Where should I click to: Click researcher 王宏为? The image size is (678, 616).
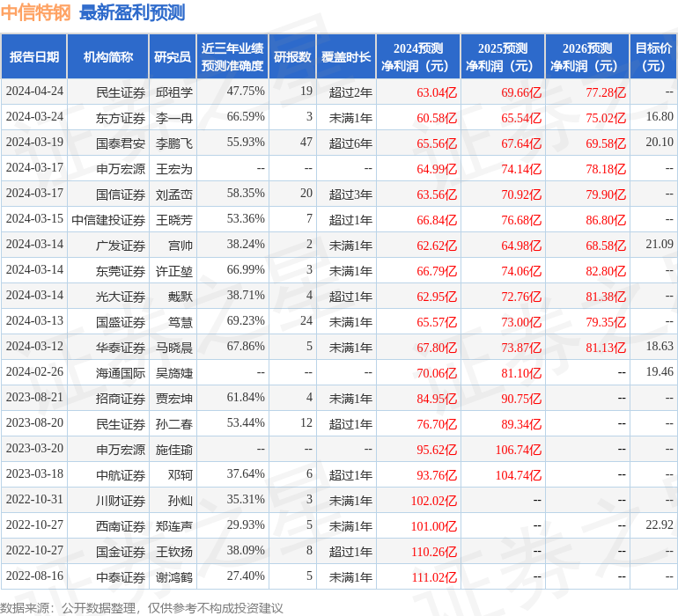click(174, 169)
